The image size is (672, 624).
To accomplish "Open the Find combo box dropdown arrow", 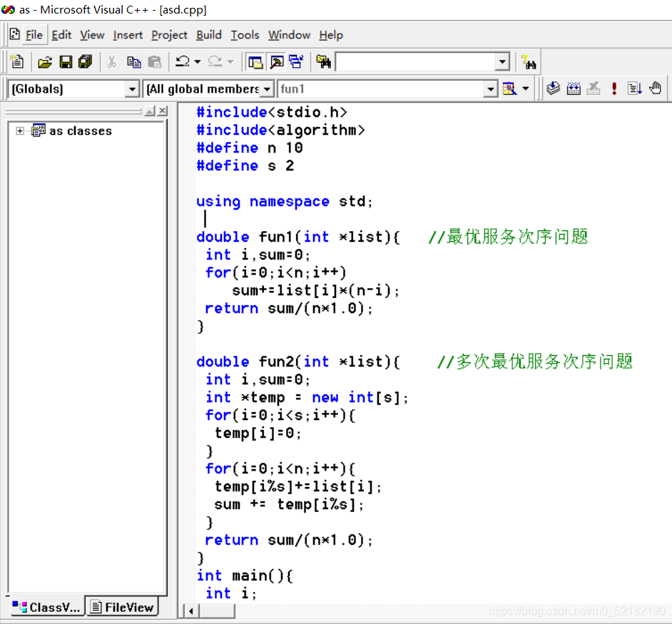I will pyautogui.click(x=502, y=62).
